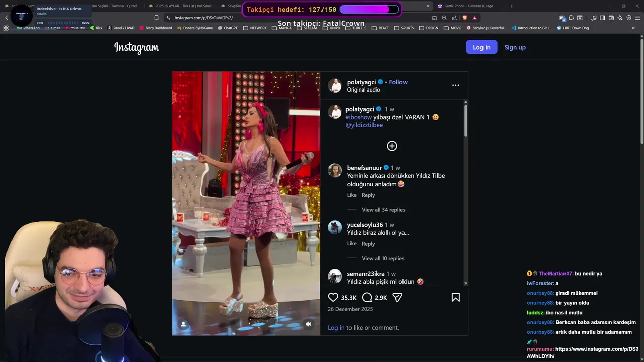Click polatyagci avatar in post header
This screenshot has height=362, width=644.
(x=335, y=85)
